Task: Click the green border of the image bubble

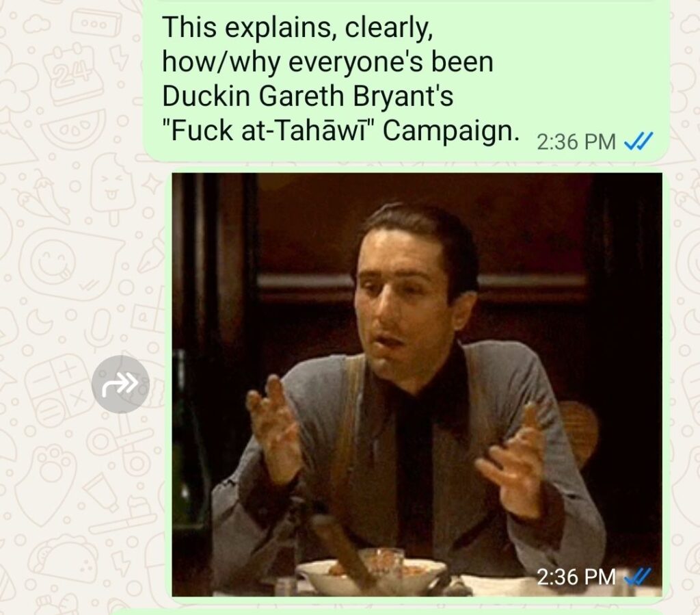Action: tap(169, 384)
